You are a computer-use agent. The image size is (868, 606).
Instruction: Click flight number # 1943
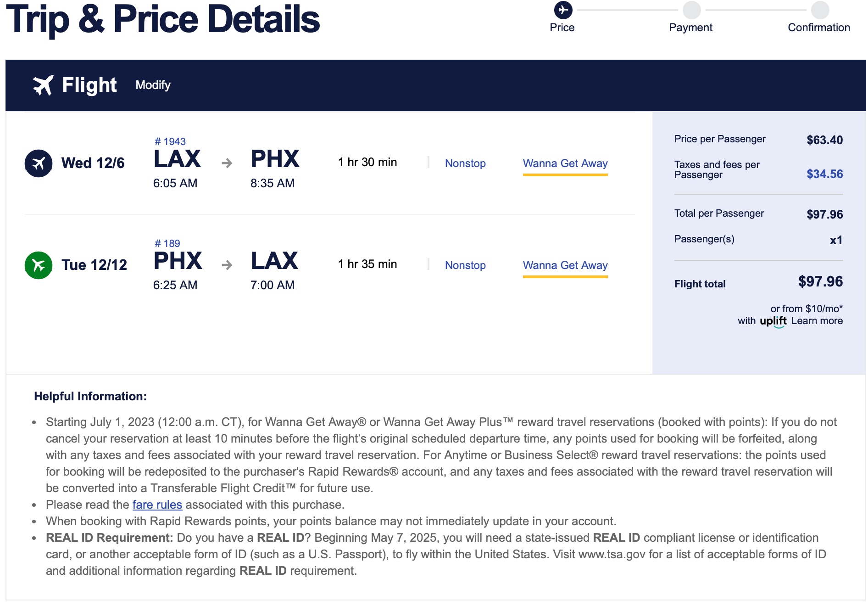[170, 141]
